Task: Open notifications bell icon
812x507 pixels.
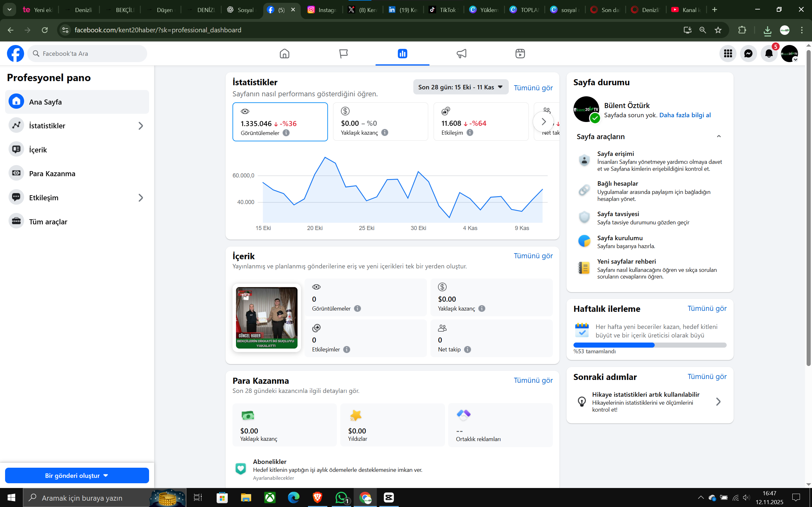Action: point(769,54)
